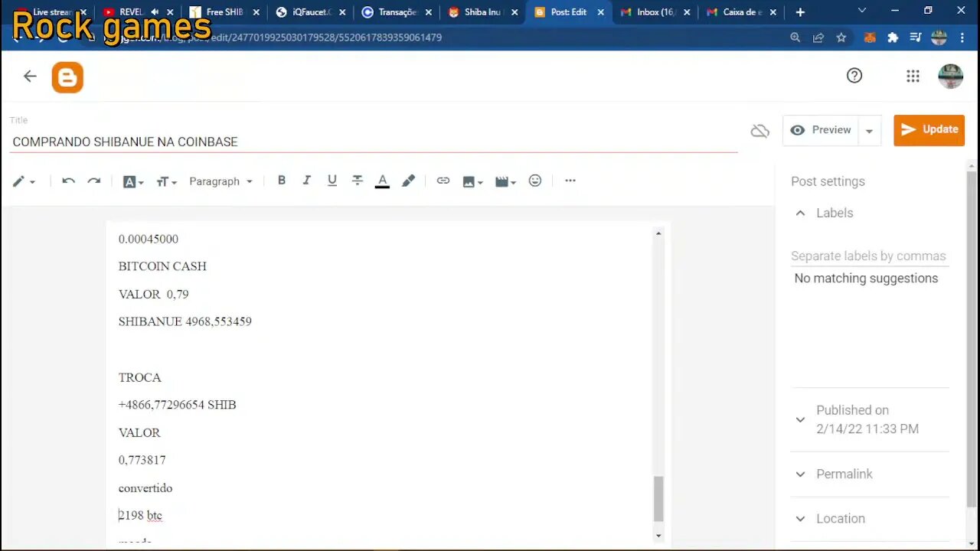Image resolution: width=980 pixels, height=551 pixels.
Task: Open the zoom magnifier icon in address bar
Action: [x=795, y=37]
